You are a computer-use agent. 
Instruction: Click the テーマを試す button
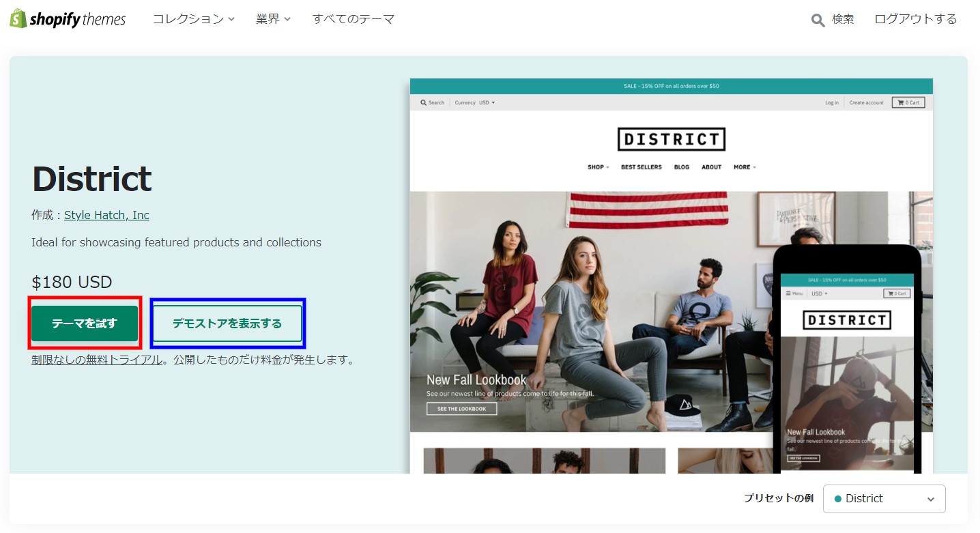coord(85,323)
